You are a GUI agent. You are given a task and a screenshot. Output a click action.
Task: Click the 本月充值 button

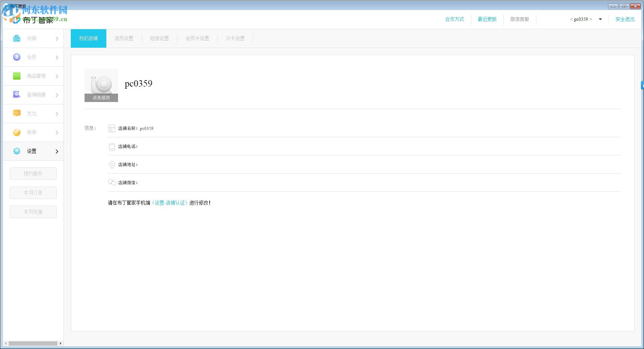[x=33, y=212]
